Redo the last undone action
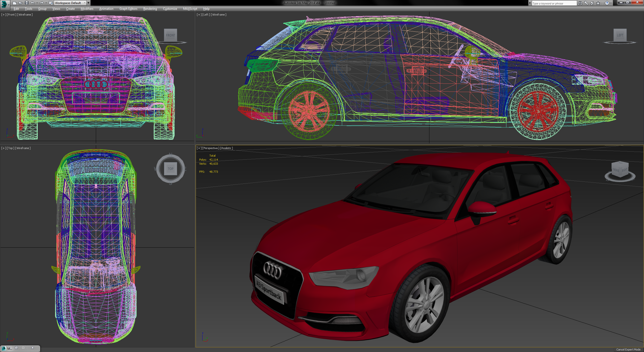The image size is (644, 352). (x=42, y=3)
